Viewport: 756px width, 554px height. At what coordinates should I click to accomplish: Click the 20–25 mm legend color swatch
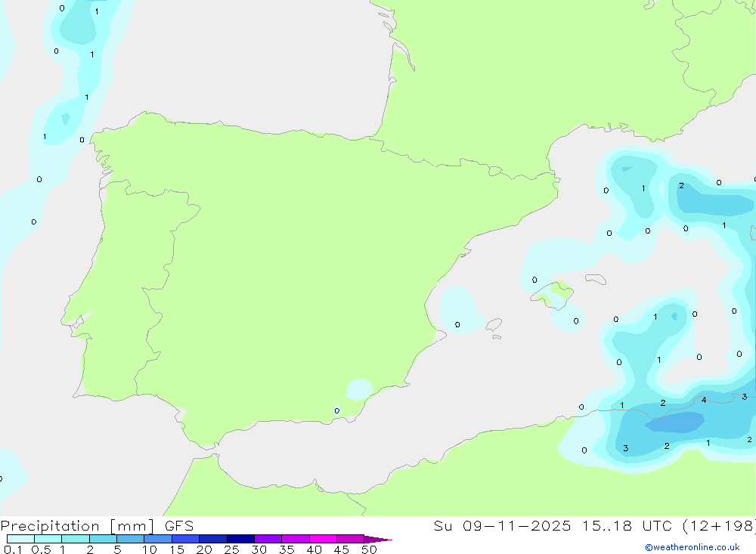pyautogui.click(x=212, y=539)
